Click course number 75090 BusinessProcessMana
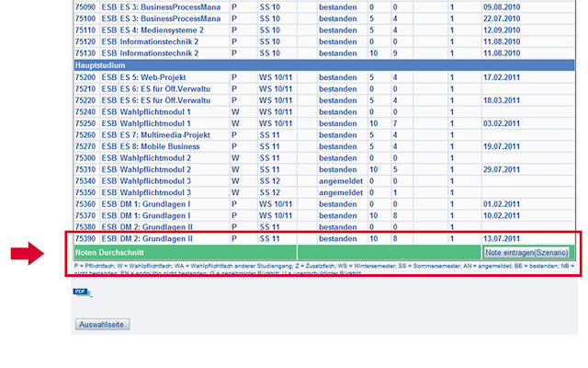The height and width of the screenshot is (368, 588). pyautogui.click(x=85, y=7)
